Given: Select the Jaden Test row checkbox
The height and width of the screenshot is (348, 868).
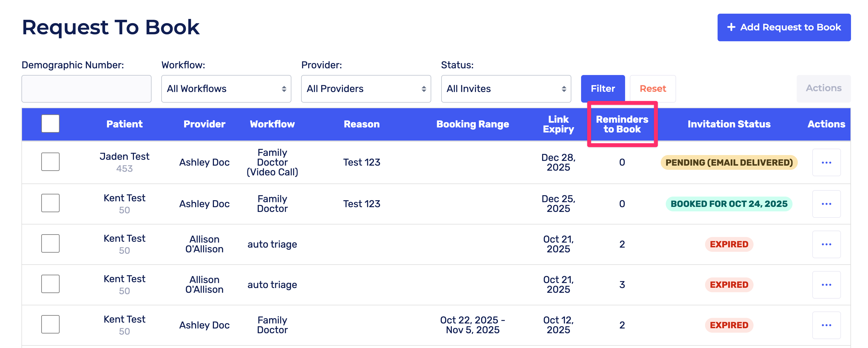Looking at the screenshot, I should click(x=50, y=162).
